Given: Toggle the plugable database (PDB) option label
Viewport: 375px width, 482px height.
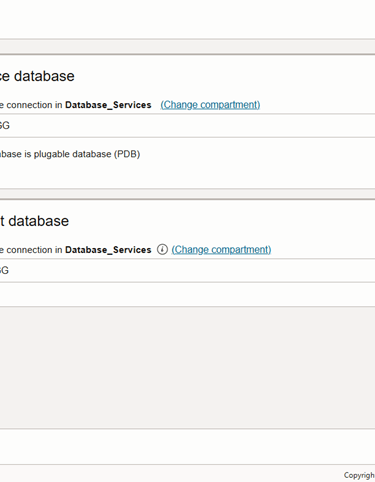Looking at the screenshot, I should (70, 154).
